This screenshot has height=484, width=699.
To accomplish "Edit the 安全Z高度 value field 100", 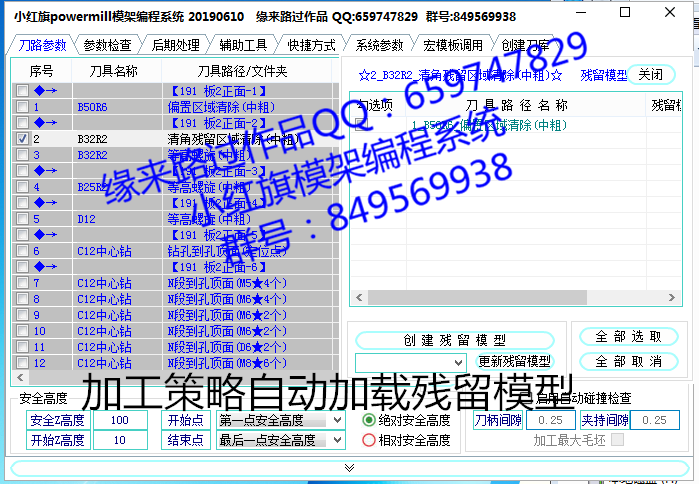I will pyautogui.click(x=120, y=420).
